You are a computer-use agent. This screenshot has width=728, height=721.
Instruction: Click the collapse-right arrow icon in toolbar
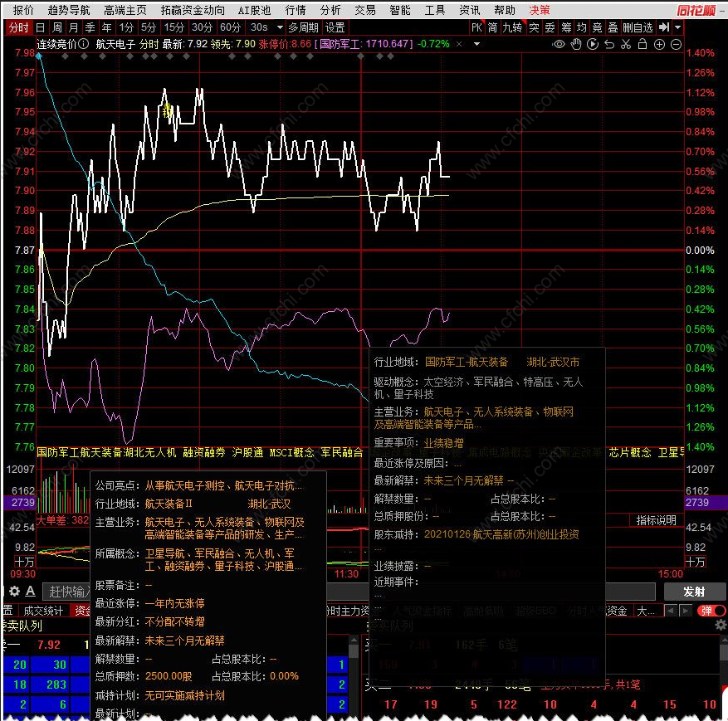664,27
